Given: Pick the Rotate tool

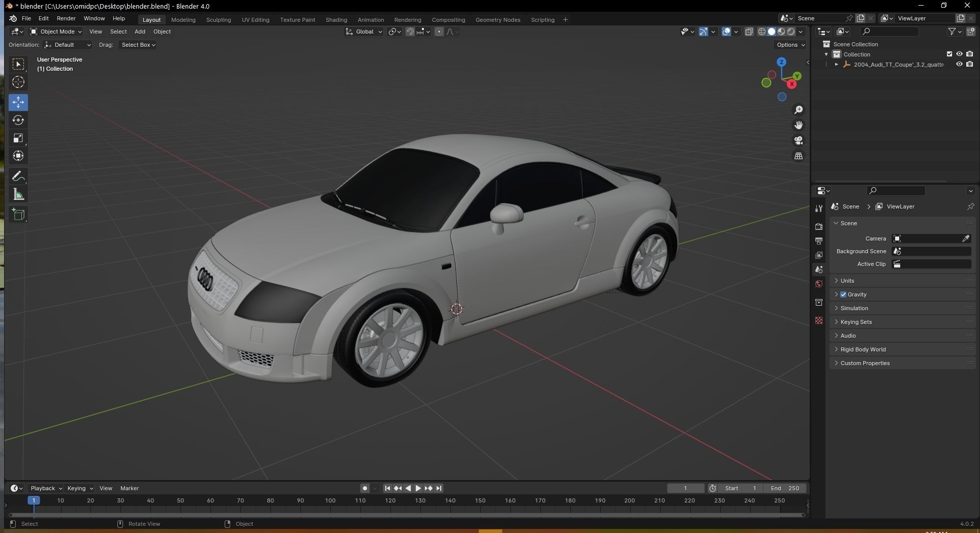Looking at the screenshot, I should 18,120.
